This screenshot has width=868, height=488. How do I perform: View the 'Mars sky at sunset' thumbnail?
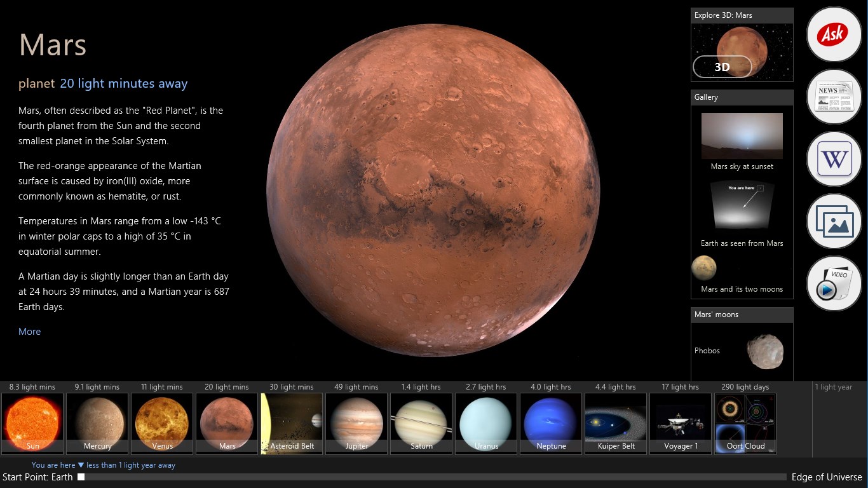pyautogui.click(x=742, y=135)
